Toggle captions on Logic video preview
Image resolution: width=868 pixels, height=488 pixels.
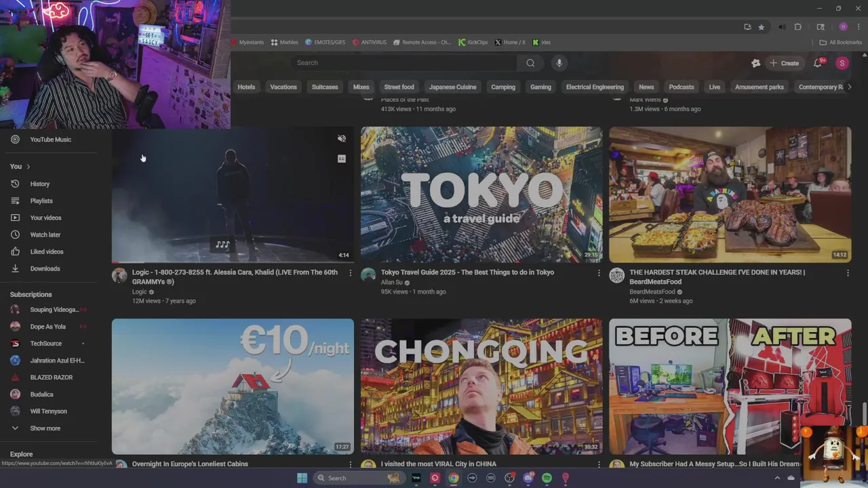coord(342,159)
